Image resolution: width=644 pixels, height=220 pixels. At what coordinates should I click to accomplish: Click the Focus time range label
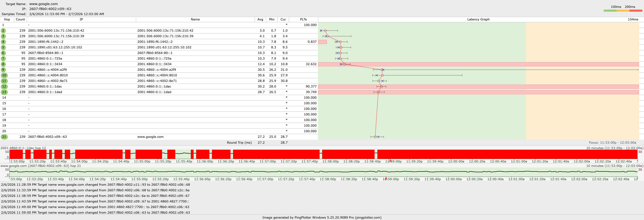[x=612, y=143]
